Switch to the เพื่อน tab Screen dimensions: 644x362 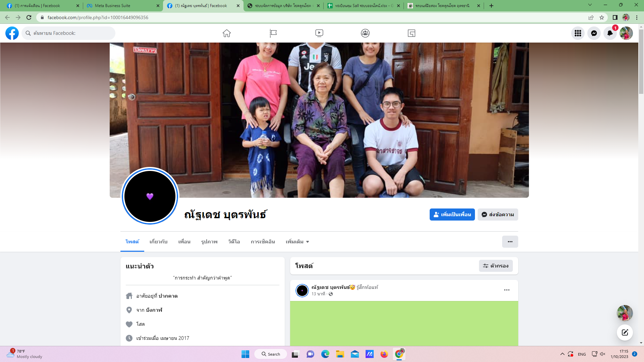(x=184, y=242)
